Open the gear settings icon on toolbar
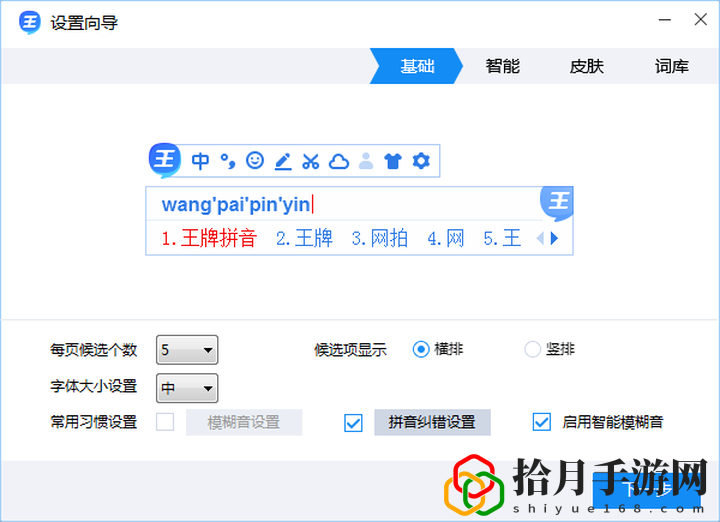The height and width of the screenshot is (522, 720). (421, 161)
